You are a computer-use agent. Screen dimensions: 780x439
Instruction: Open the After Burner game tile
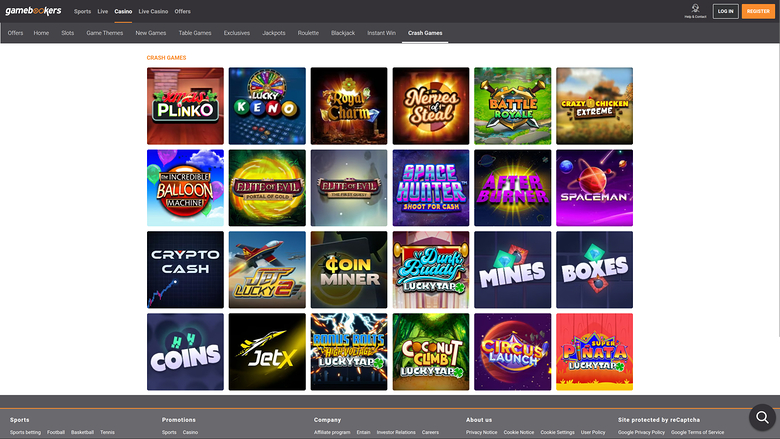(512, 188)
